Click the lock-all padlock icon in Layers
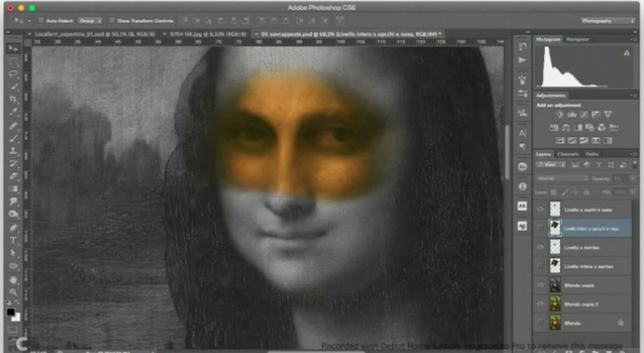Viewport: 644px width, 353px height. click(586, 192)
